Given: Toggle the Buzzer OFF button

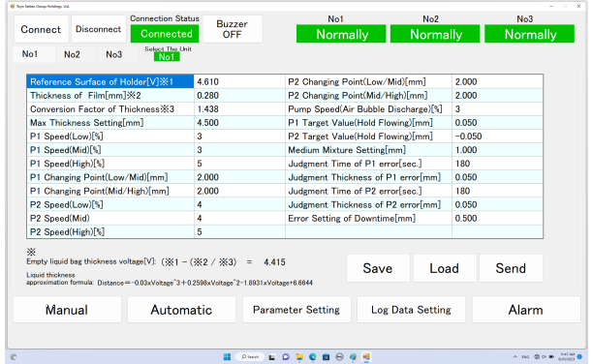Looking at the screenshot, I should pyautogui.click(x=233, y=29).
